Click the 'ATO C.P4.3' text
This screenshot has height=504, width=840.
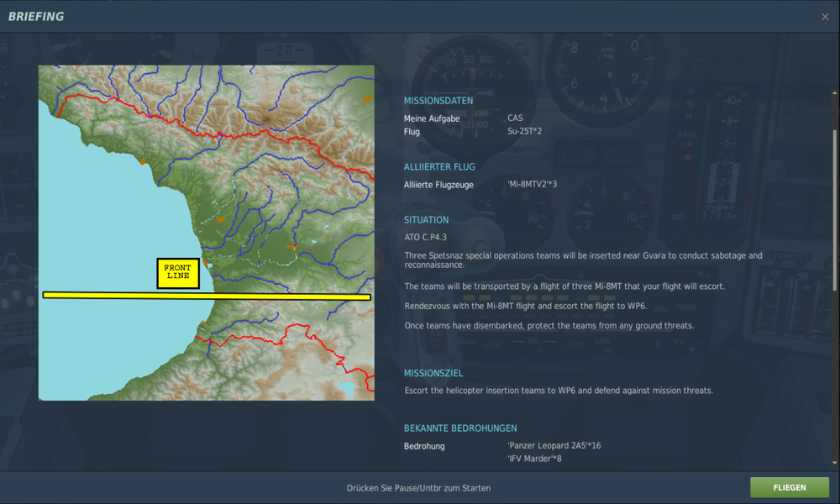(x=425, y=237)
